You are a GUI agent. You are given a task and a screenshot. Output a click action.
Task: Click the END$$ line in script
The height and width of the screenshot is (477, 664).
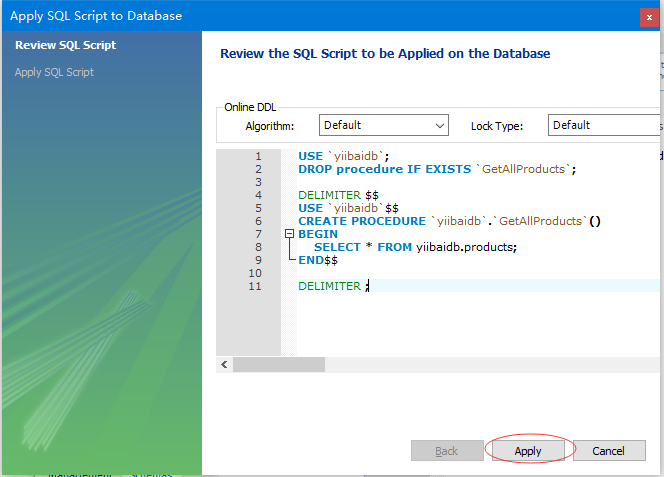click(x=318, y=260)
